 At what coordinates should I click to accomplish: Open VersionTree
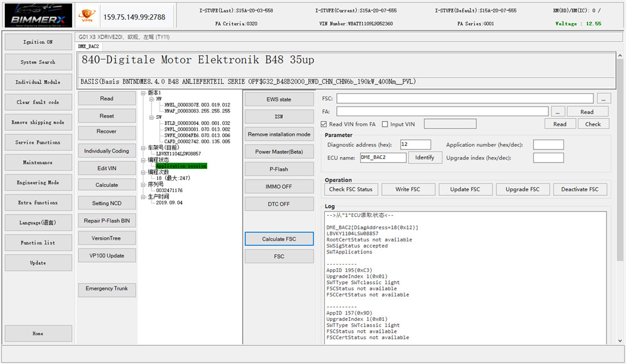106,238
